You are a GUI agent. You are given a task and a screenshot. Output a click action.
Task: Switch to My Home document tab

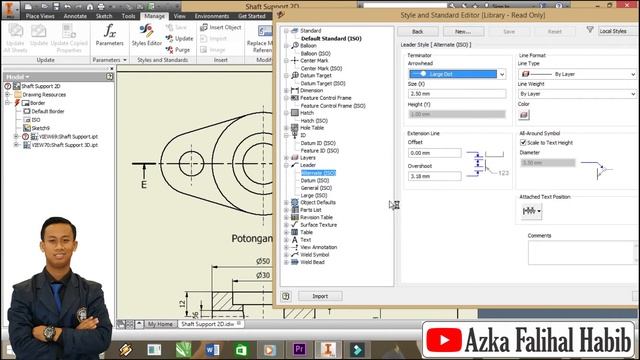tap(160, 324)
